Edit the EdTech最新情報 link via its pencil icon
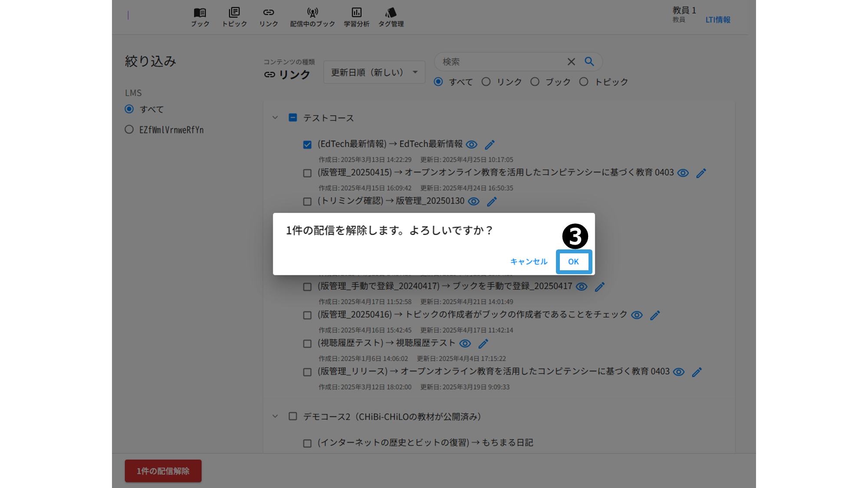The image size is (868, 488). (490, 144)
